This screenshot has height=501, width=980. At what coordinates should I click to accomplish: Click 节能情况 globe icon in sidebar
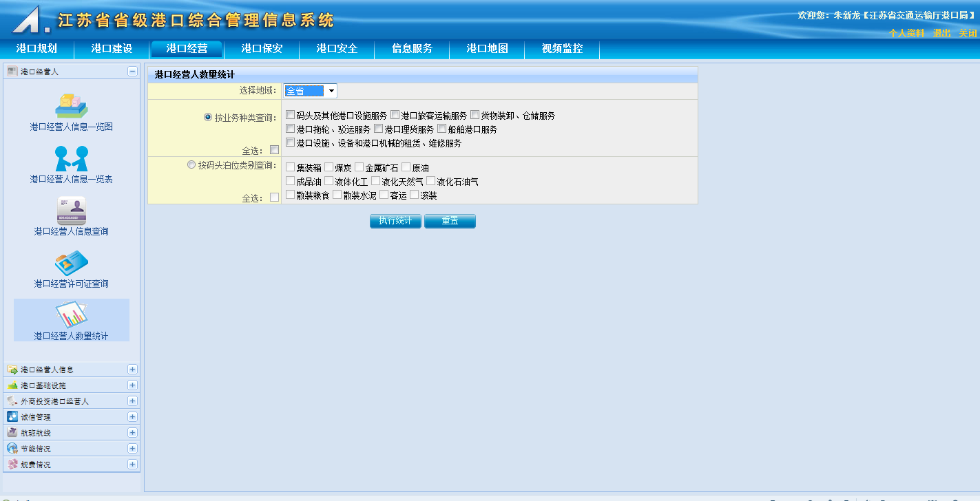(x=12, y=448)
